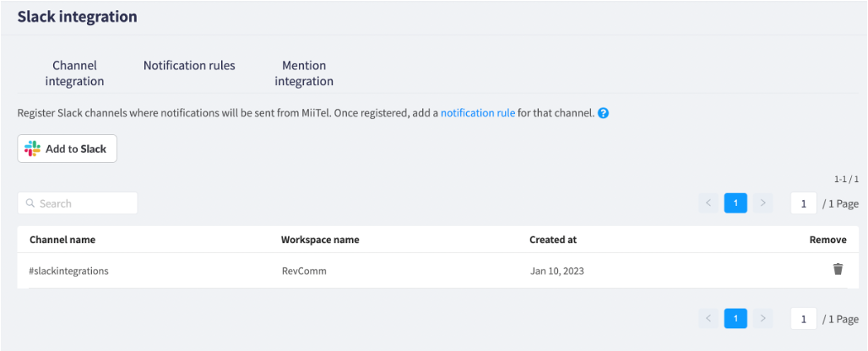Viewport: 868px width, 351px height.
Task: Open the Notification rules tab
Action: (x=189, y=65)
